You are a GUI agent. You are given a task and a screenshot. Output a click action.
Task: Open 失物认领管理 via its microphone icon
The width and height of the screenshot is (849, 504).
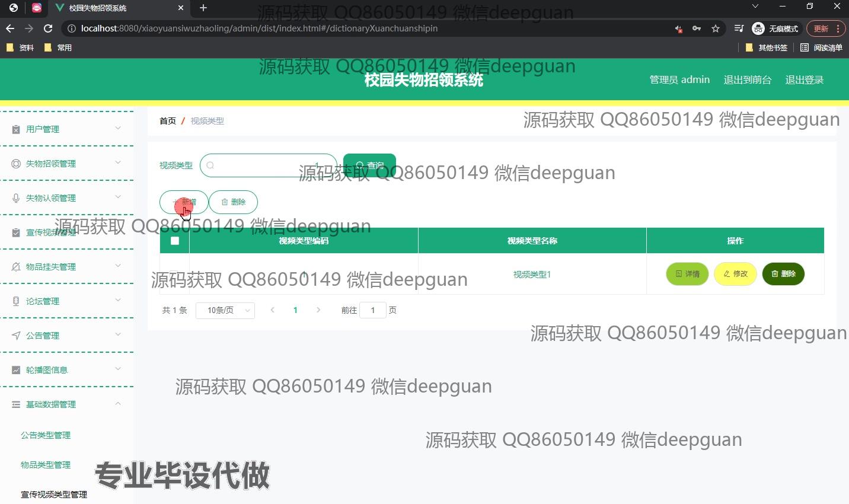pos(15,197)
